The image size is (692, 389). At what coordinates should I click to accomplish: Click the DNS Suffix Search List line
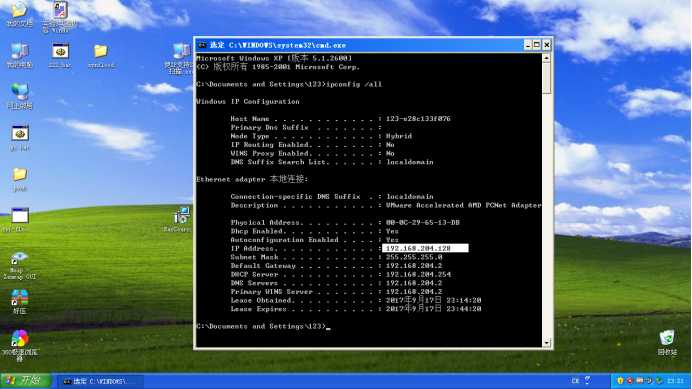tap(332, 162)
